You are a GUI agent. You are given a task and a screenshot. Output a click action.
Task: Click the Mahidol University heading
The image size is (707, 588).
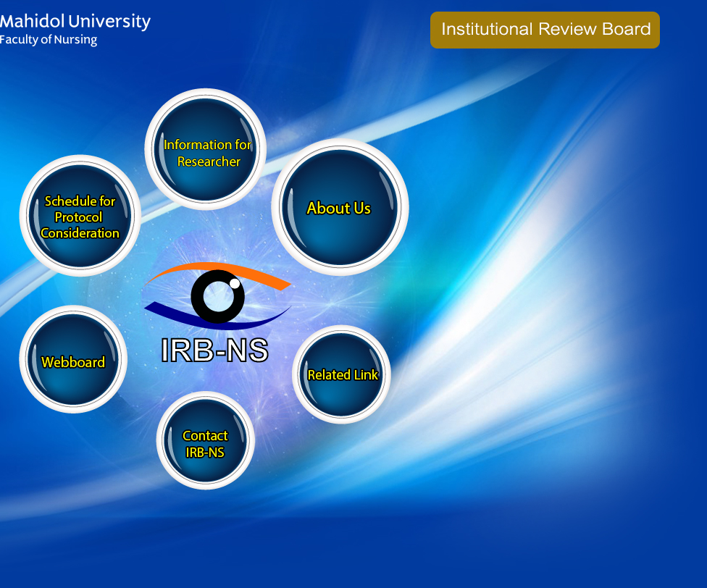click(x=75, y=22)
